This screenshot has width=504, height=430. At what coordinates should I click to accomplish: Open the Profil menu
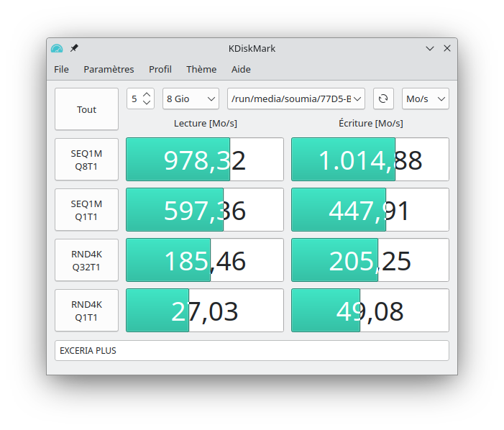(160, 69)
